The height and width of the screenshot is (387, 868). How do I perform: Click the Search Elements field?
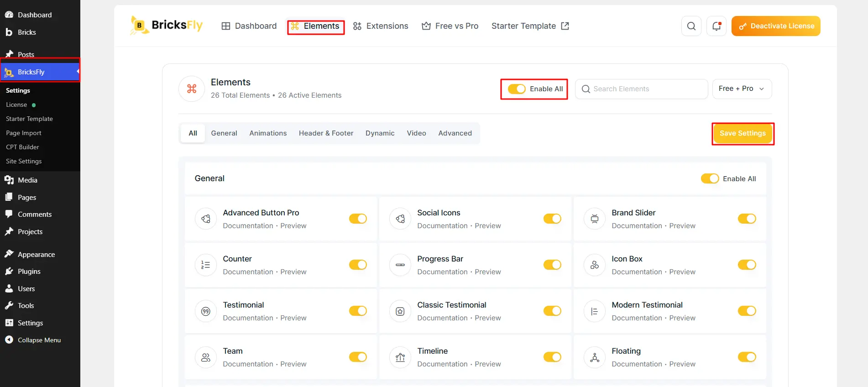click(x=642, y=89)
